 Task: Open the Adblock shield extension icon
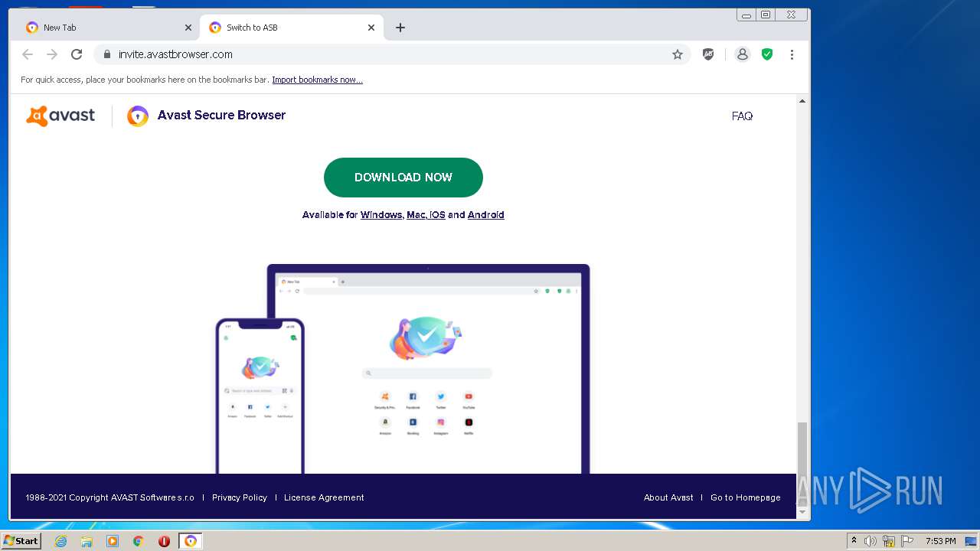[708, 54]
